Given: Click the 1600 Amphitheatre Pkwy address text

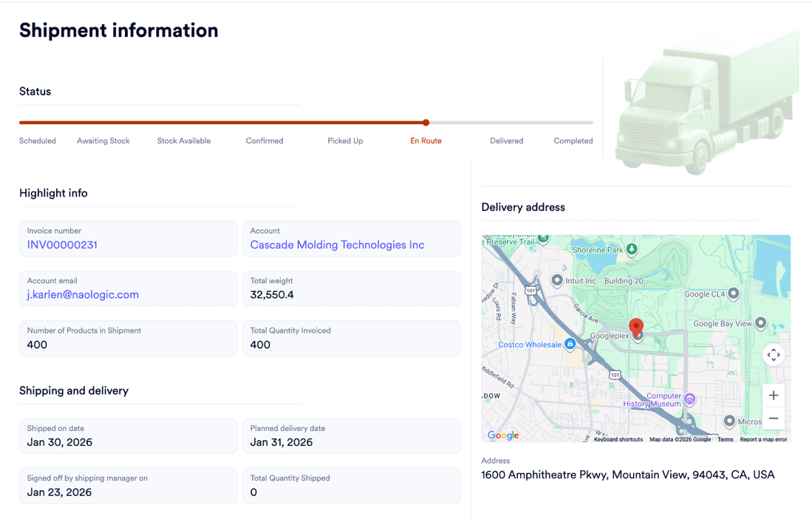Looking at the screenshot, I should [x=627, y=475].
